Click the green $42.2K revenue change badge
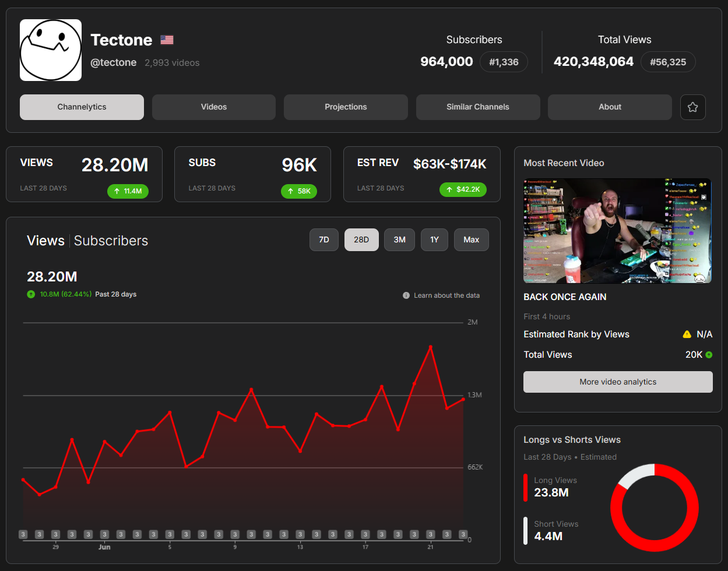Viewport: 728px width, 571px height. click(463, 189)
